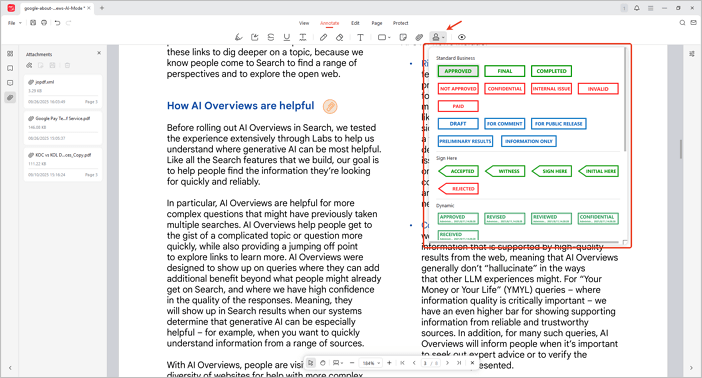Screen dimensions: 702x378
Task: Apply the strikethrough annotation tool
Action: (x=271, y=38)
